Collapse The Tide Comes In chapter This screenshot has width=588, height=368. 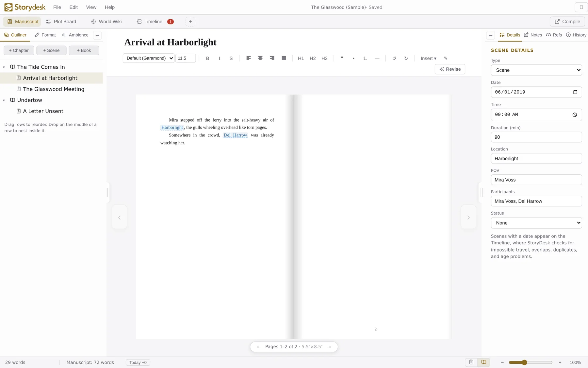tap(4, 67)
